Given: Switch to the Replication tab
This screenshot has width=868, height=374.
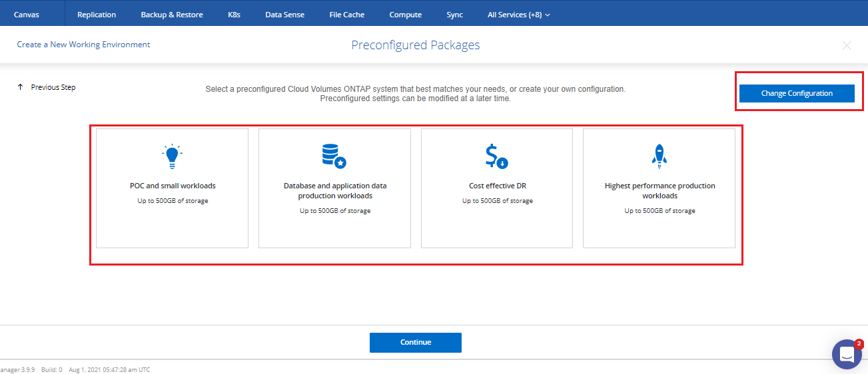Looking at the screenshot, I should pyautogui.click(x=97, y=15).
